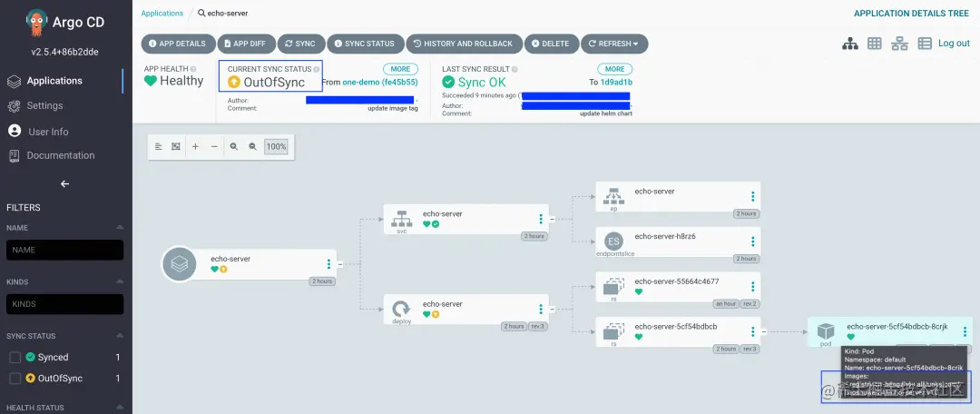Click the SYNC button
This screenshot has width=980, height=414.
coord(300,44)
